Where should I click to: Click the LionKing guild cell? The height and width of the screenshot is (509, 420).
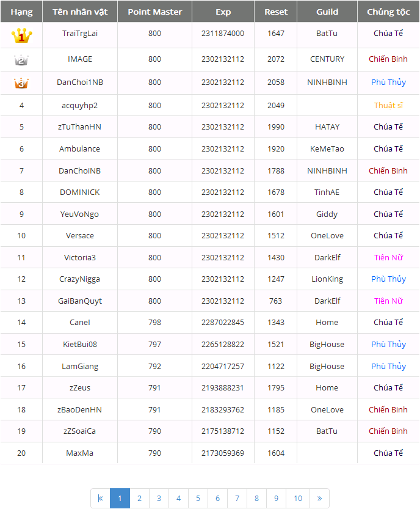[327, 279]
